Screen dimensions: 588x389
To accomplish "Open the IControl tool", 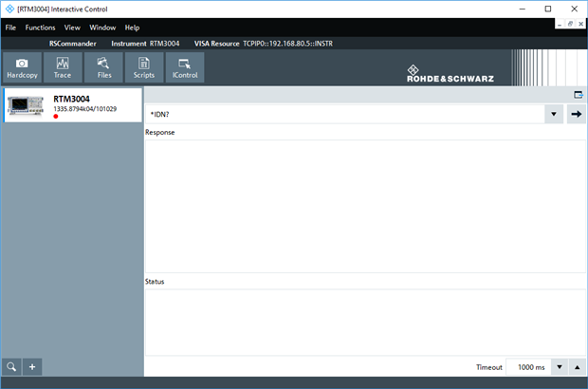I will (x=185, y=67).
